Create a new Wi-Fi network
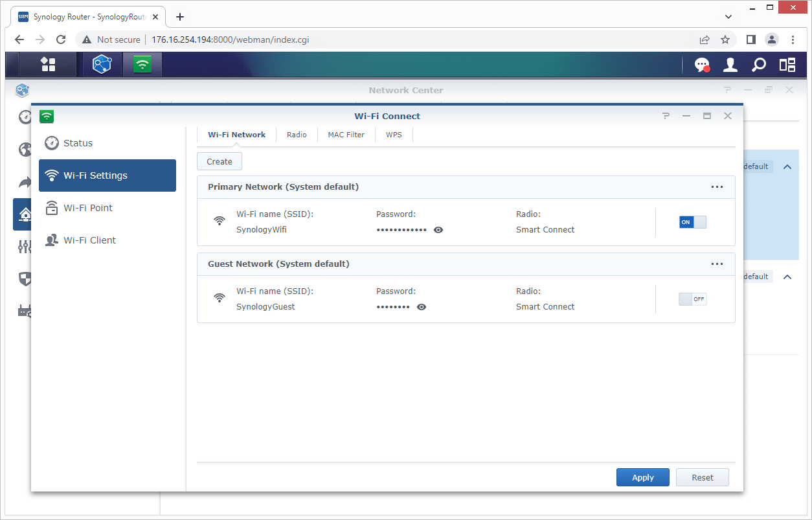The height and width of the screenshot is (520, 812). [220, 162]
